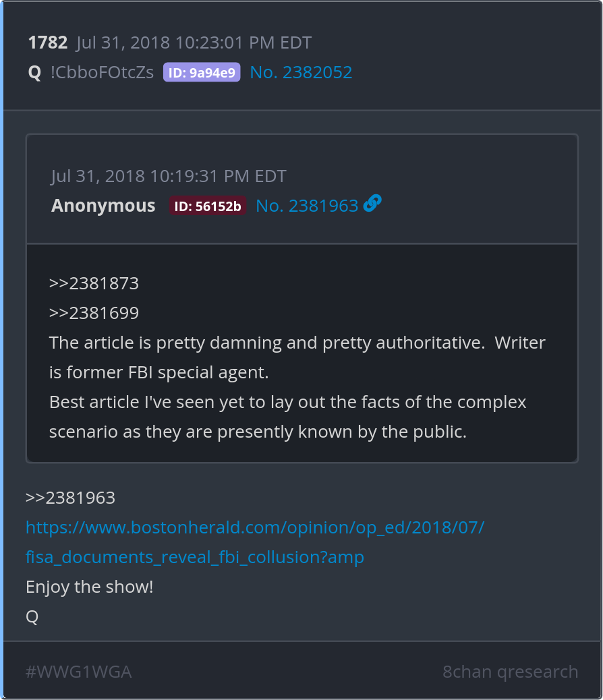
Task: Click the quoted text about former FBI agent
Action: (297, 357)
